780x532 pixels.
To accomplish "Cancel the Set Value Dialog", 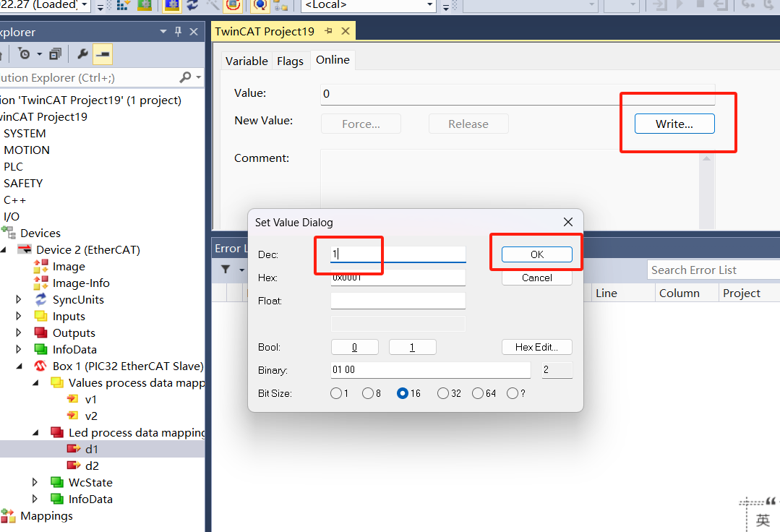I will pos(537,278).
